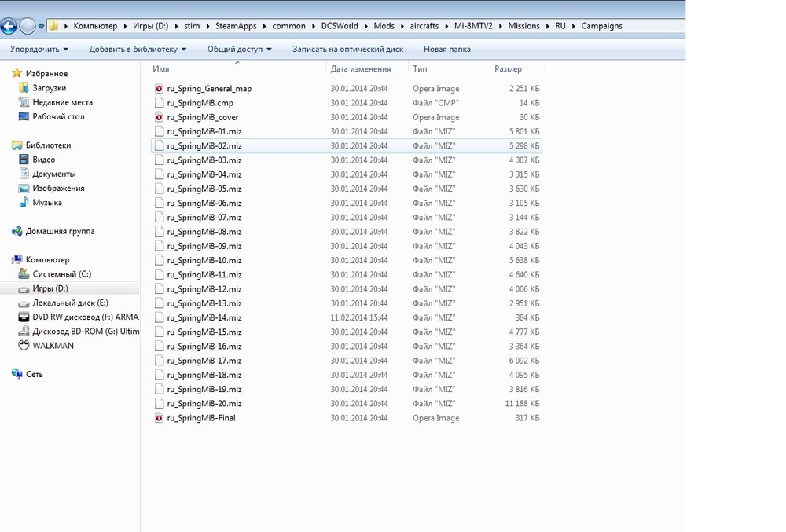
Task: Click the Opera icon of ru_SpringMi8_cover
Action: click(x=159, y=117)
